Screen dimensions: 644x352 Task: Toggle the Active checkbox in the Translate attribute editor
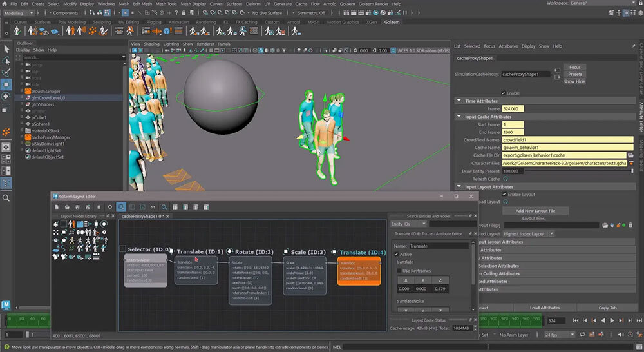pyautogui.click(x=396, y=255)
